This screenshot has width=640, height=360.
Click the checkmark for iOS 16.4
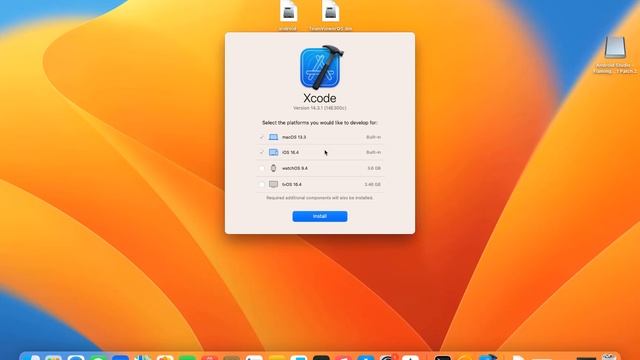[x=262, y=152]
